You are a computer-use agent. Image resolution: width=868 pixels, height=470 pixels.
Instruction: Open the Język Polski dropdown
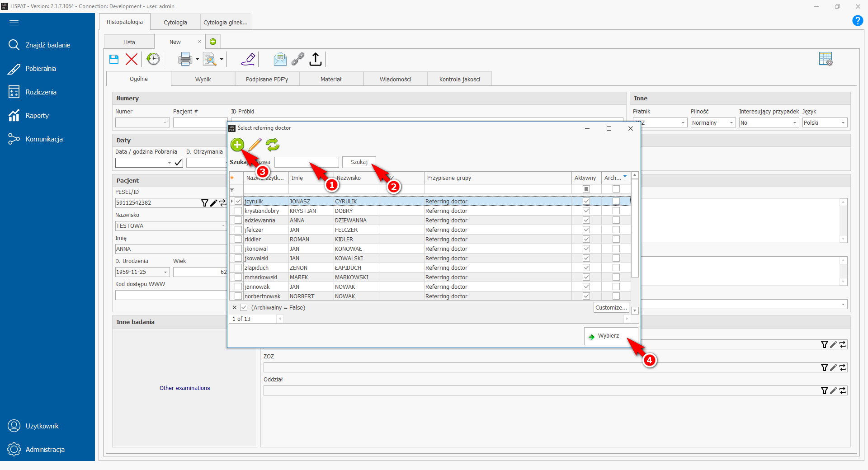point(843,123)
